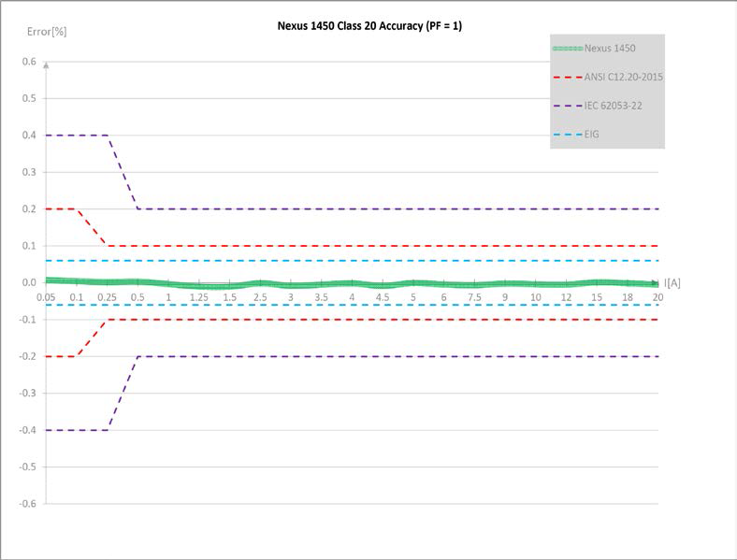Click the y-axis value "0.0"
The image size is (737, 560).
29,282
